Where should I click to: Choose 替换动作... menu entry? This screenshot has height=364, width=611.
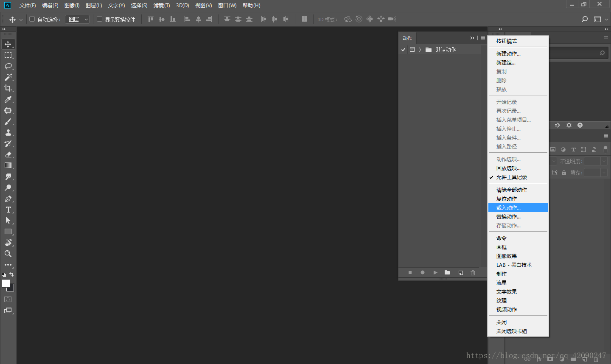coord(518,217)
